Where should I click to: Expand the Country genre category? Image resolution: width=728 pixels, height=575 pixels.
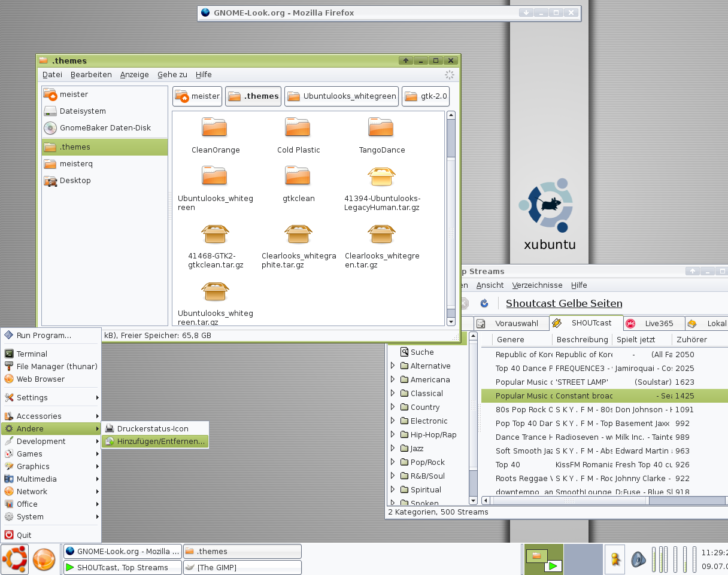click(x=393, y=407)
